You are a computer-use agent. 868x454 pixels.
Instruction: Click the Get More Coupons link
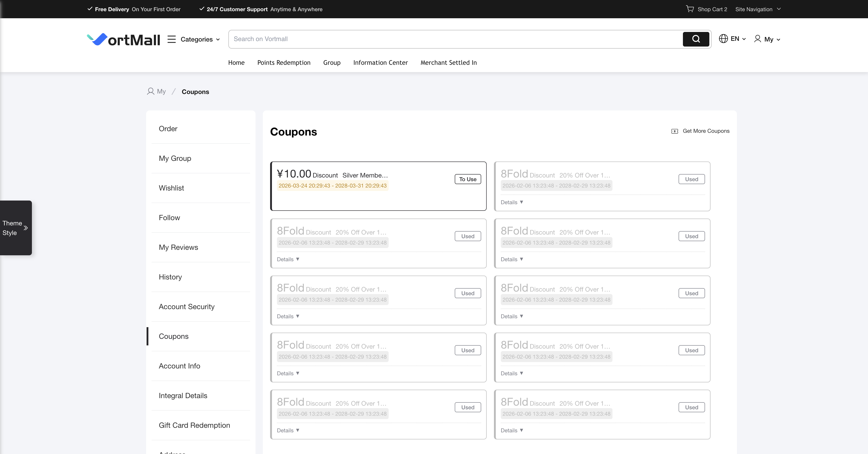(x=705, y=131)
